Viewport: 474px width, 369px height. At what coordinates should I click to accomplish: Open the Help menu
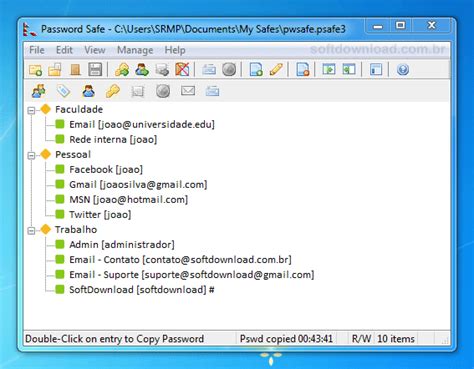click(x=175, y=50)
